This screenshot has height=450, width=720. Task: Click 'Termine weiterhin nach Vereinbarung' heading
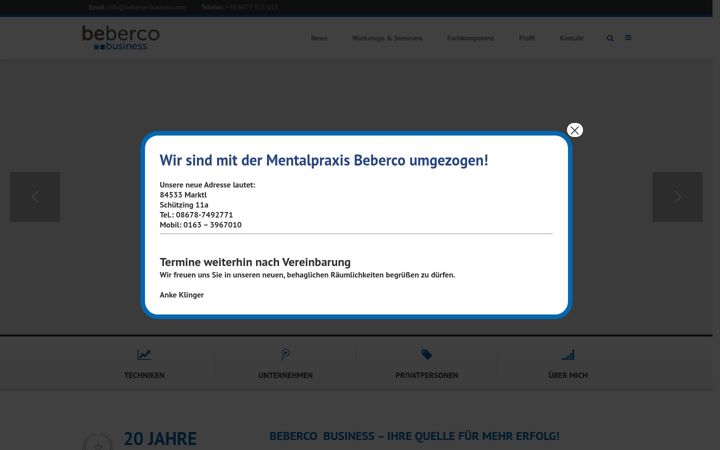(x=255, y=262)
